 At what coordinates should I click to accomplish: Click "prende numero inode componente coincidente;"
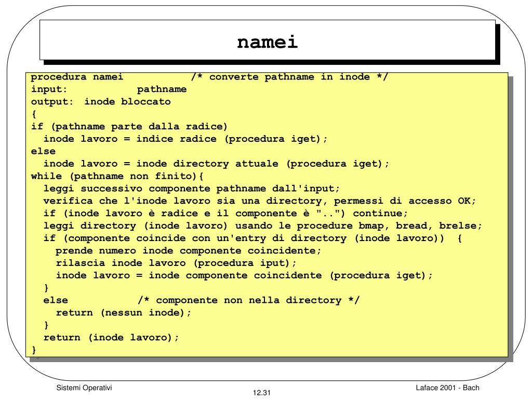[x=188, y=251]
